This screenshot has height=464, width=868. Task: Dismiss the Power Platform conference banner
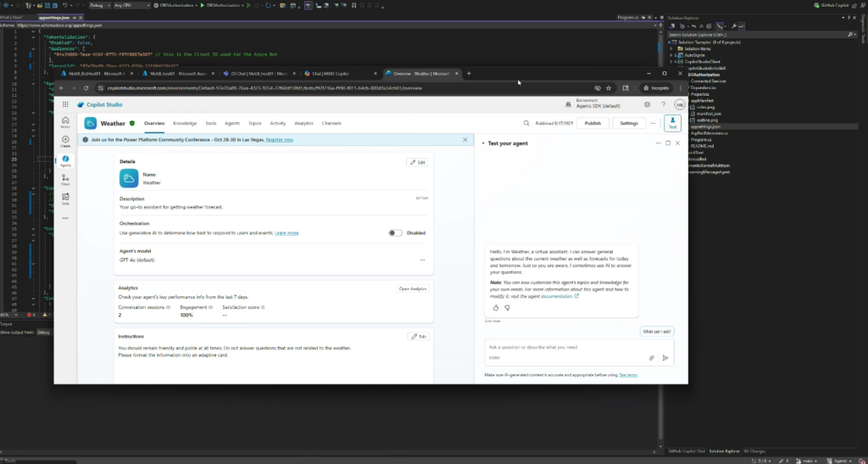click(x=465, y=139)
